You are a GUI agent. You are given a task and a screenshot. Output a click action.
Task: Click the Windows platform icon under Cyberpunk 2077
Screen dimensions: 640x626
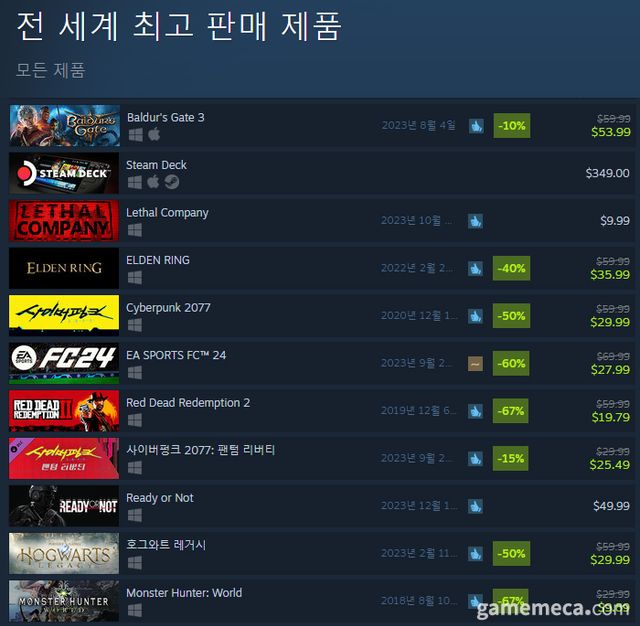pos(135,325)
